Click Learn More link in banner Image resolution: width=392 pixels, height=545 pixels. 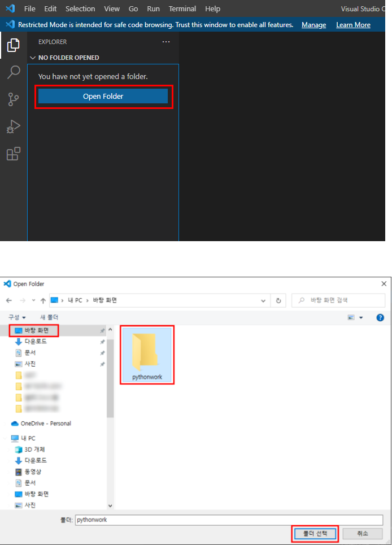click(x=353, y=25)
